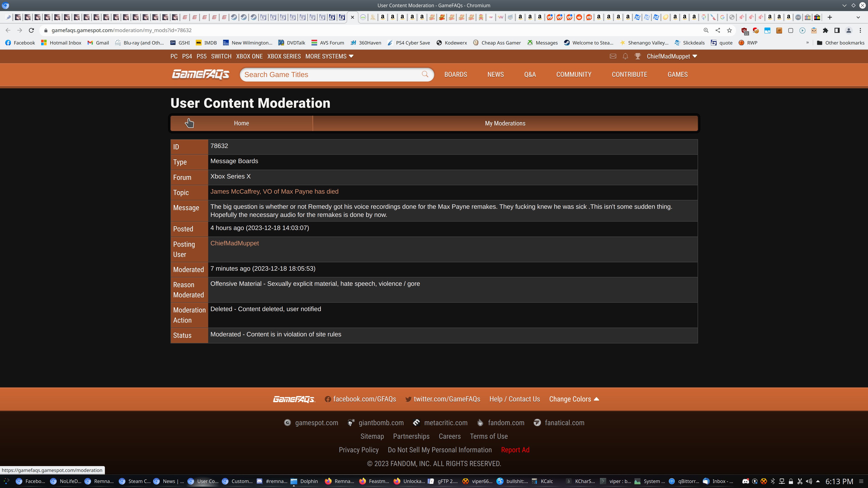Select the COMMUNITY navigation item
Screen dimensions: 868x488
point(573,74)
